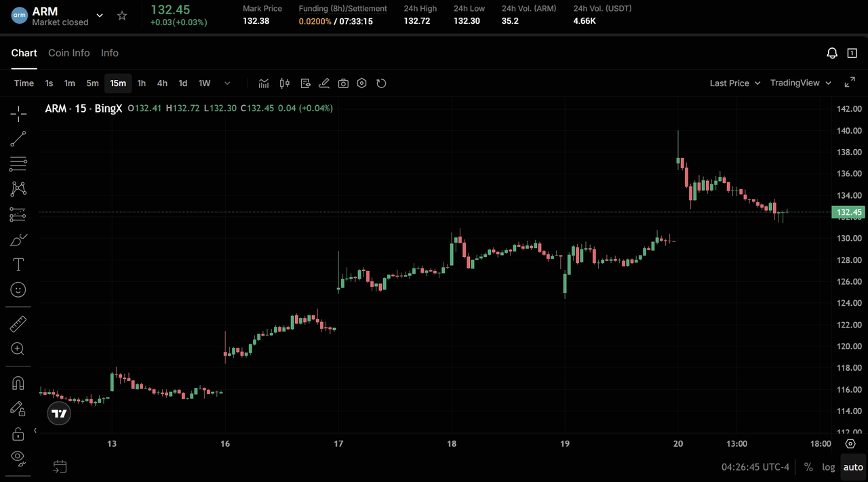Open the TradingView chart type dropdown
This screenshot has width=868, height=482.
pyautogui.click(x=800, y=83)
